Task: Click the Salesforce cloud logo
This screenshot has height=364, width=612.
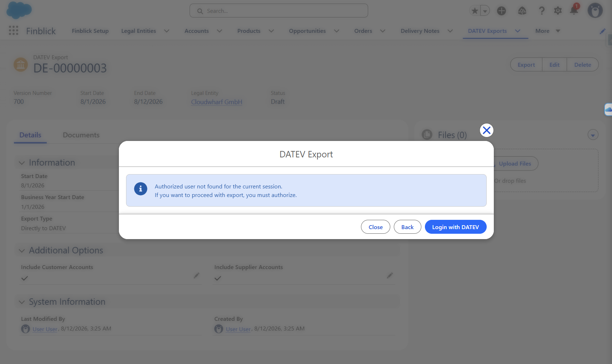Action: pos(19,10)
